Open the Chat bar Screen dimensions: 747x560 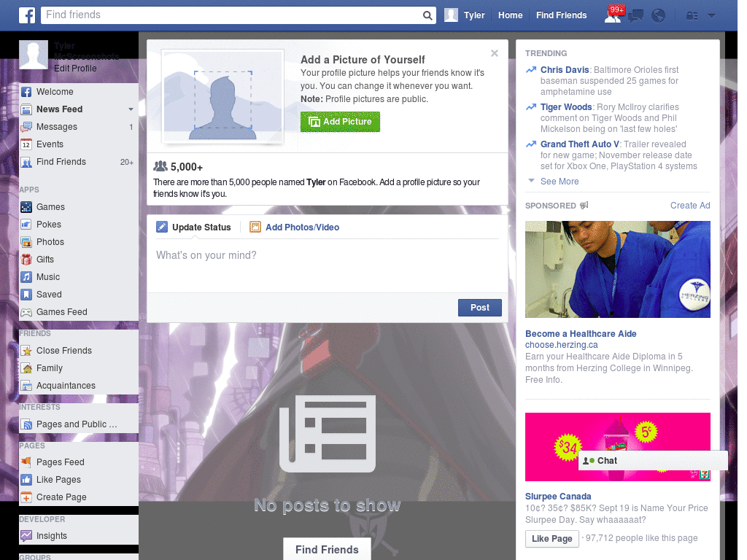[653, 461]
